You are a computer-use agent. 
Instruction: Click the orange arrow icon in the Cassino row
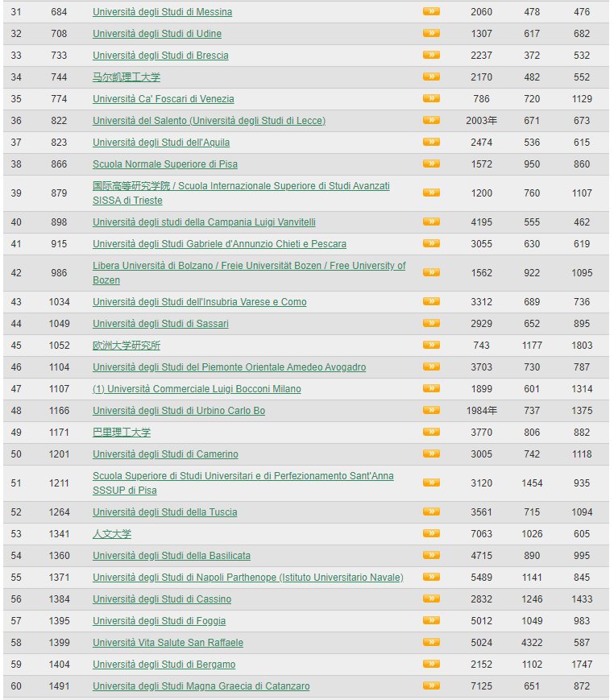(431, 599)
